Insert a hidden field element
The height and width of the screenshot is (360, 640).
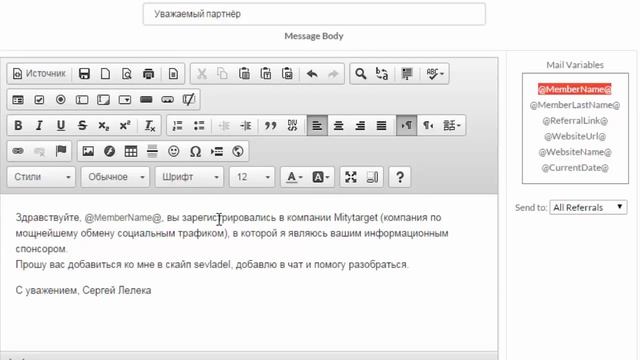coord(189,100)
